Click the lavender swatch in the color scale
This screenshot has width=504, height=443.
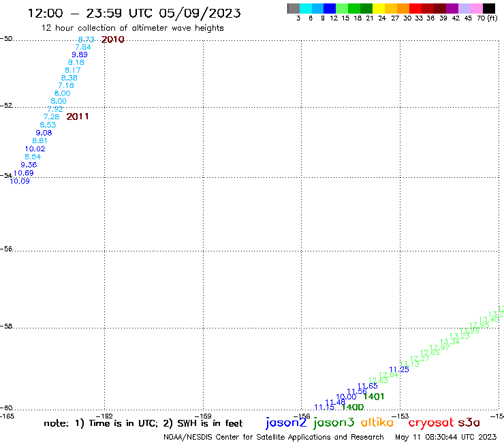click(x=464, y=8)
